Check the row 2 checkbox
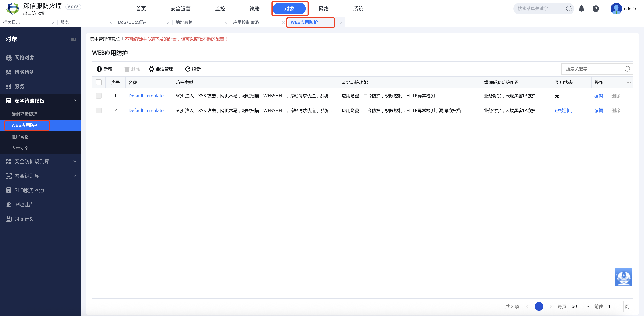Screen dimensions: 644x316 coord(99,110)
